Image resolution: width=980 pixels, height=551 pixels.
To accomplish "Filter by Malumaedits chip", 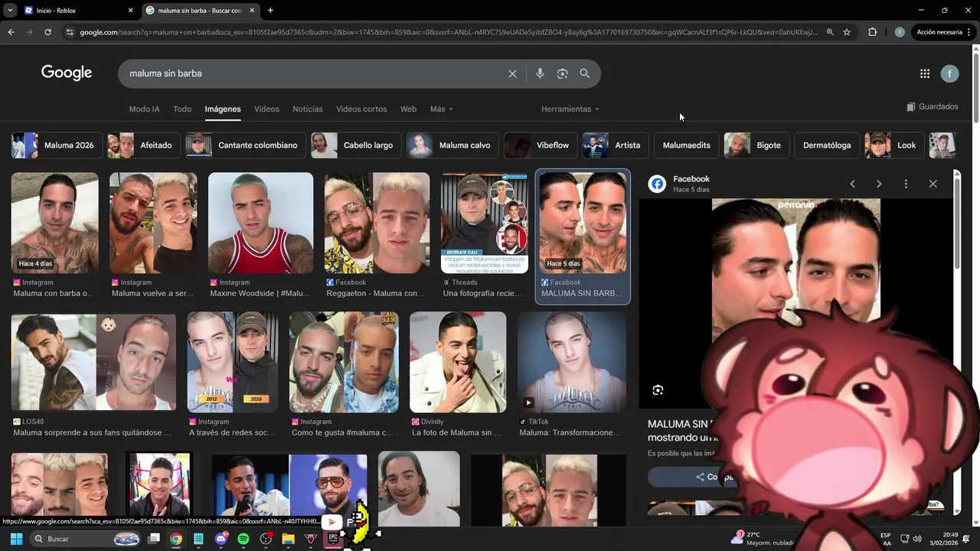I will 686,145.
